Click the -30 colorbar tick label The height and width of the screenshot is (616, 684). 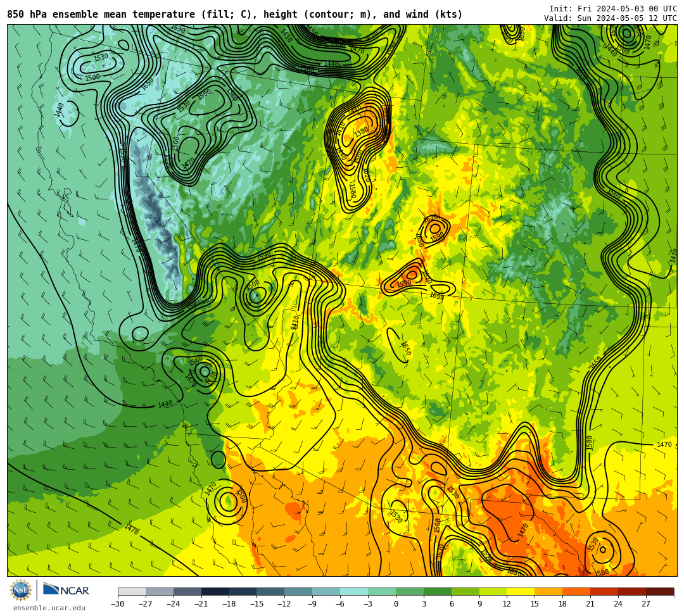coord(118,604)
